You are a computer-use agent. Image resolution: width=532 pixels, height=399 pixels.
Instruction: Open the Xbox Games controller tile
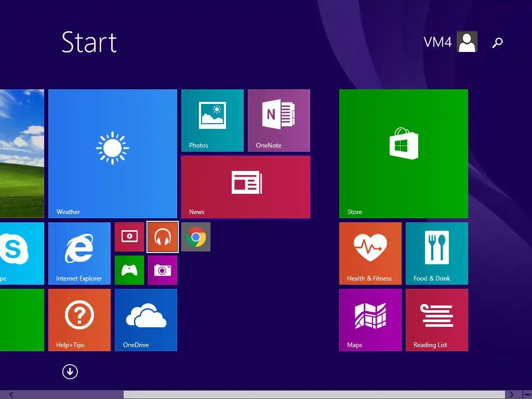129,270
